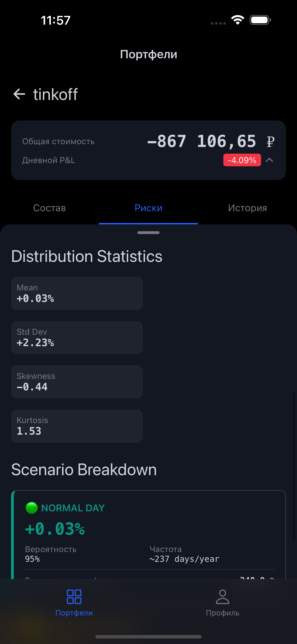Screen dimensions: 297x644
Task: Select the Skewness statistic card
Action: point(77,382)
